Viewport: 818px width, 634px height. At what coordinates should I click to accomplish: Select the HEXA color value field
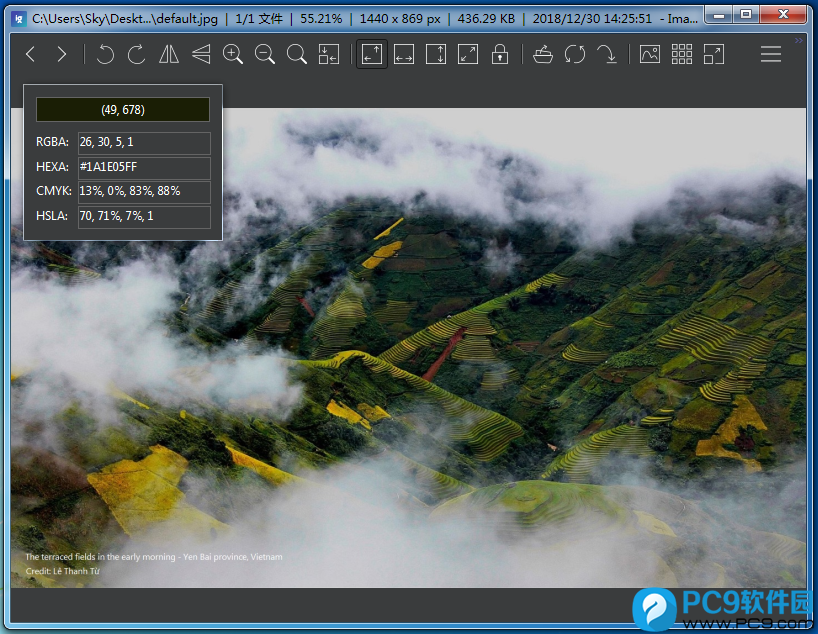[145, 167]
